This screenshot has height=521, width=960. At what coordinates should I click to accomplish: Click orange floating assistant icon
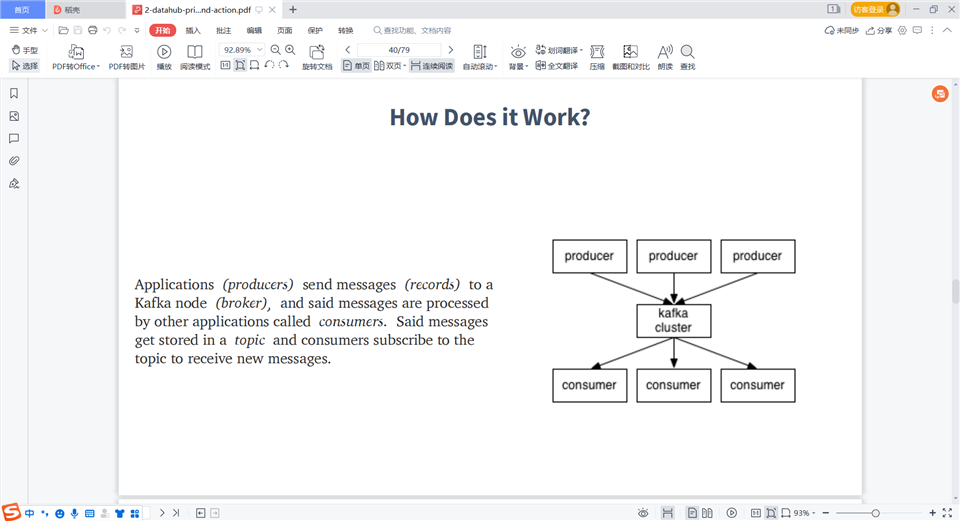coord(940,94)
